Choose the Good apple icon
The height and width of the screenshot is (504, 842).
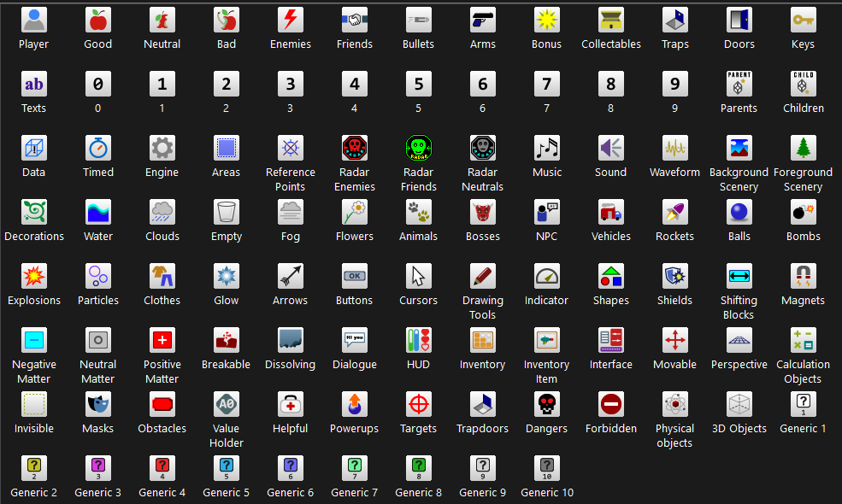point(97,21)
